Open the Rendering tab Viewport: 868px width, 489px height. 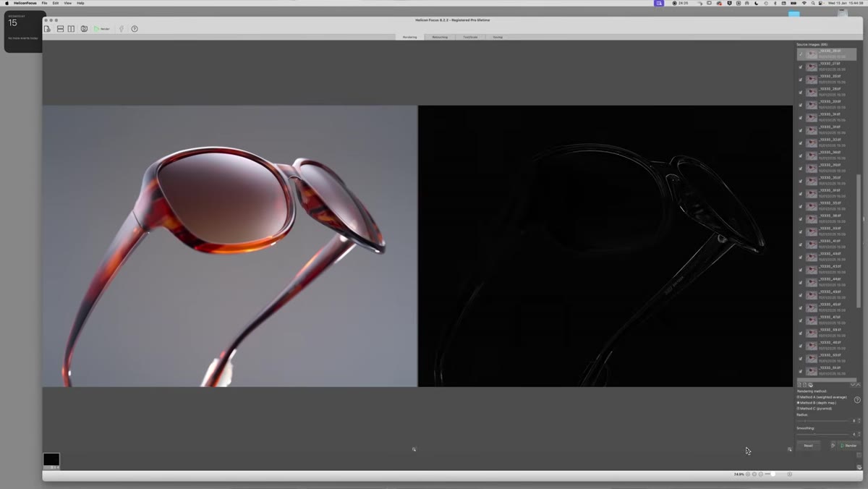click(x=410, y=37)
